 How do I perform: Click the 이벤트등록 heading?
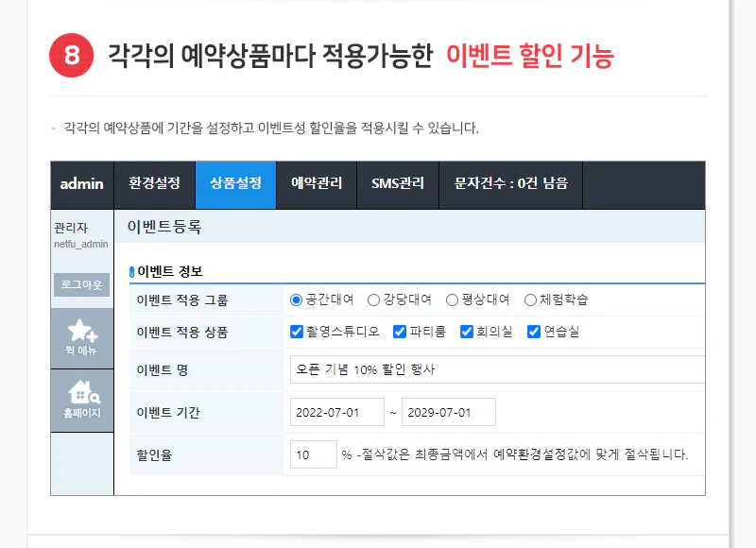click(164, 227)
